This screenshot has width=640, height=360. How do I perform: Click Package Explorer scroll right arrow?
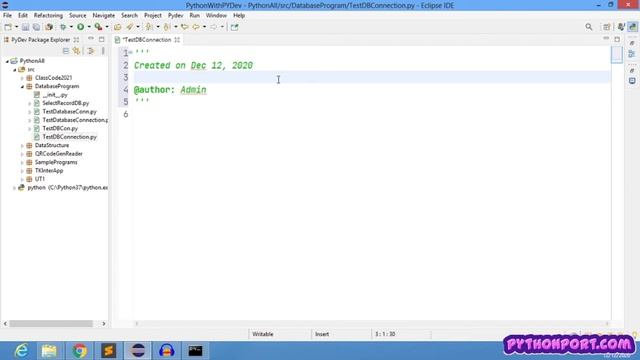(x=104, y=324)
